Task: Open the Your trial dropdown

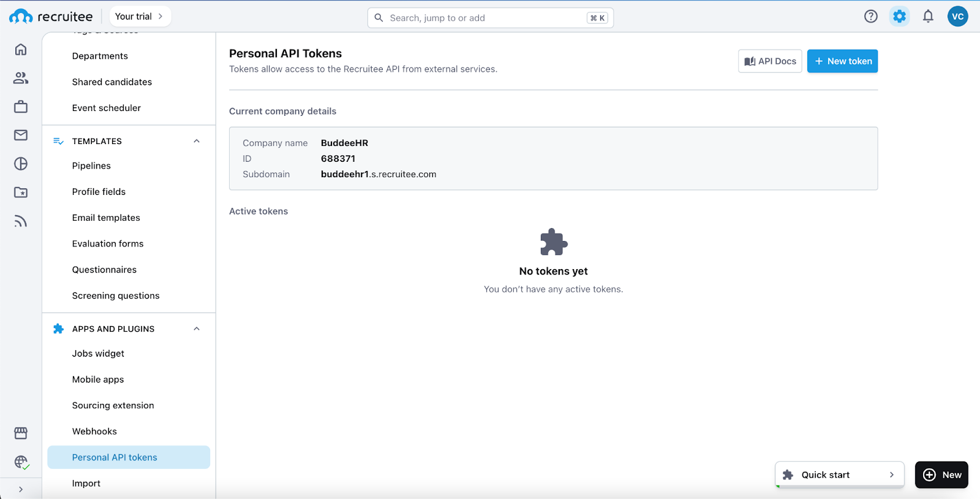Action: click(x=140, y=17)
